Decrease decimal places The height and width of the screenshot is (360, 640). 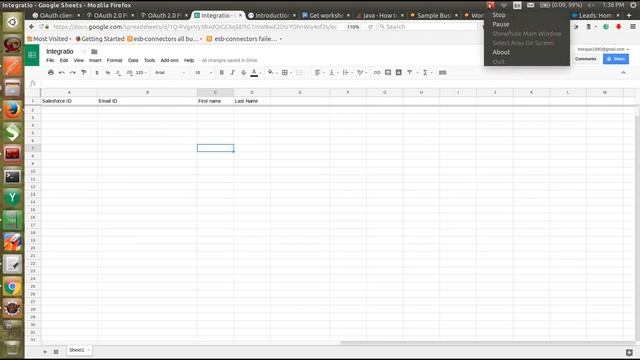point(118,72)
